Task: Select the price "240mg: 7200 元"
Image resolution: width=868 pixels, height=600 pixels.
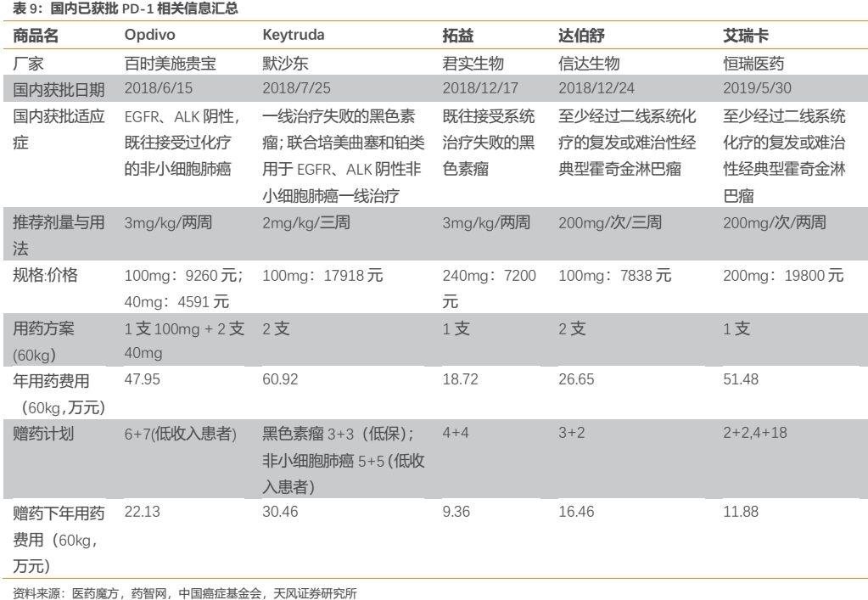Action: (489, 289)
